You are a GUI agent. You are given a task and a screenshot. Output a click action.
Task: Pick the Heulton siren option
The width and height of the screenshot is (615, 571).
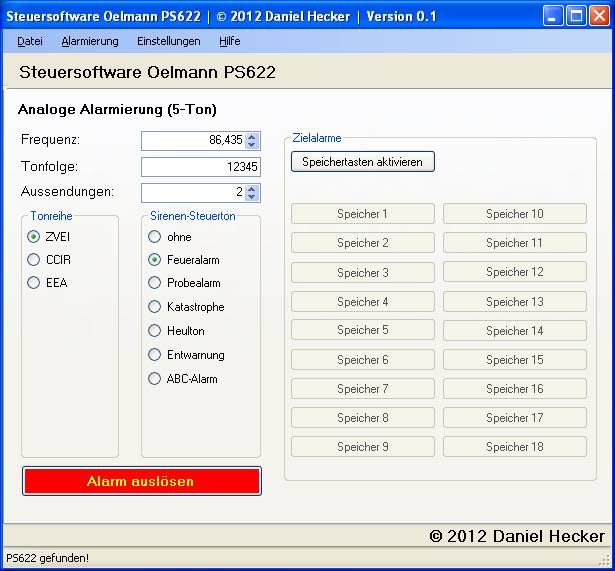(x=155, y=331)
